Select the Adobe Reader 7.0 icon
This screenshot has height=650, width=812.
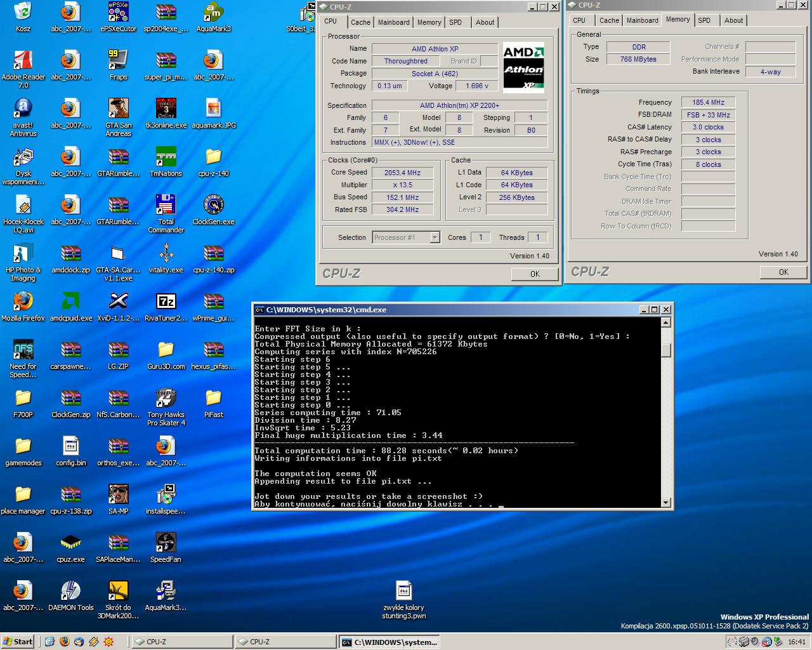pos(23,60)
